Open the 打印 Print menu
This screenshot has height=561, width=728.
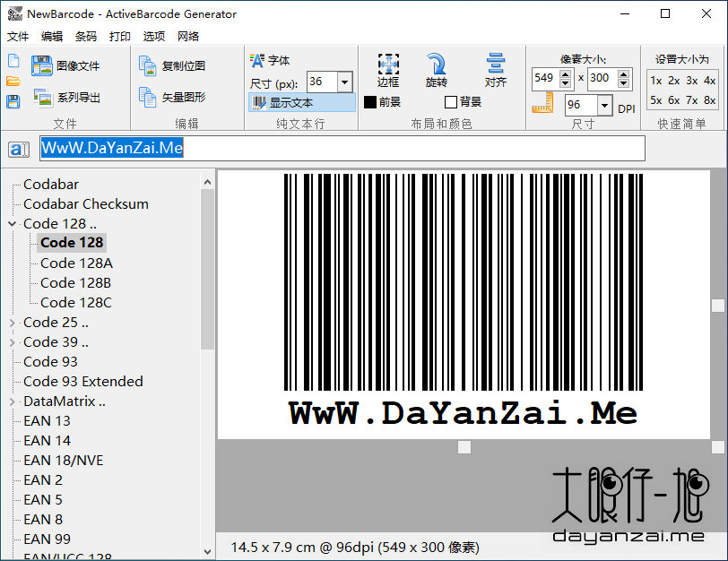point(120,36)
